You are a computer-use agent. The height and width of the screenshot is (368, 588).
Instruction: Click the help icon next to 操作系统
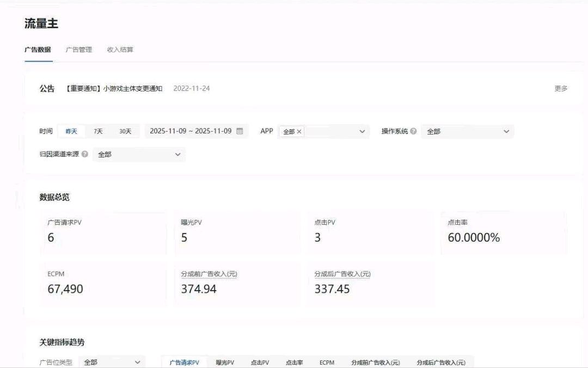click(412, 131)
